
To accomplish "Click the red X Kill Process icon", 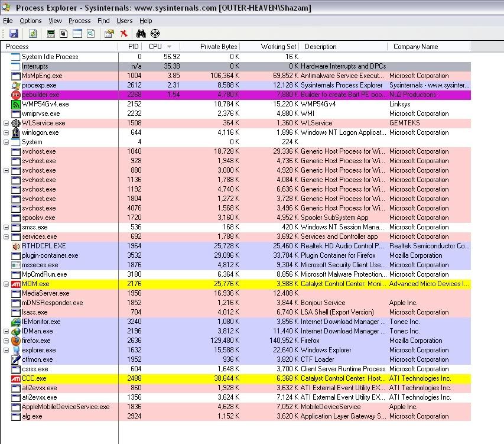I will [x=123, y=33].
